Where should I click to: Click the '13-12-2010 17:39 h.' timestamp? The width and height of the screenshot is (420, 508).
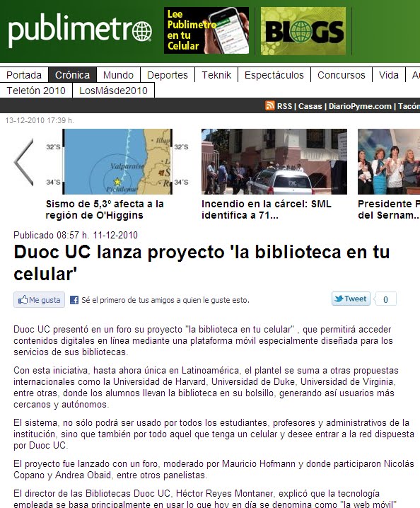(x=40, y=120)
